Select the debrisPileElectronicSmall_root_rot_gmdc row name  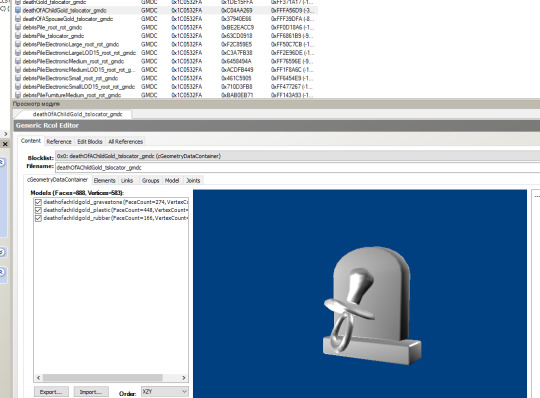point(70,78)
